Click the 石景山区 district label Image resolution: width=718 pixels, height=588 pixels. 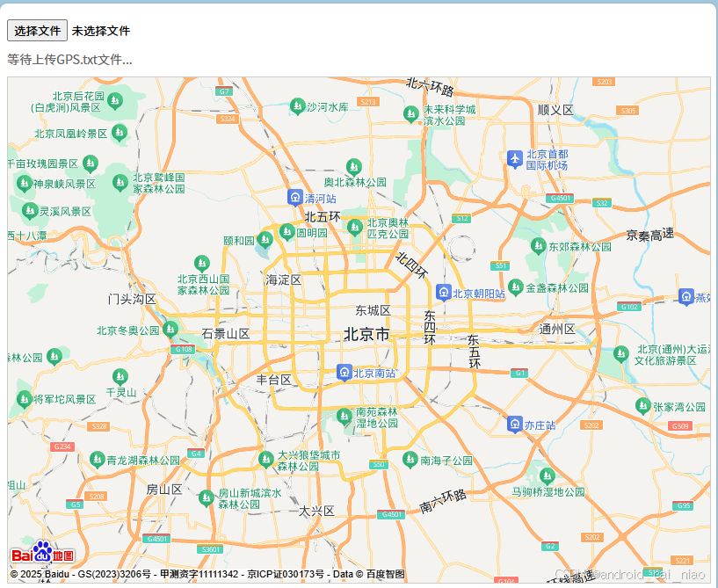226,334
